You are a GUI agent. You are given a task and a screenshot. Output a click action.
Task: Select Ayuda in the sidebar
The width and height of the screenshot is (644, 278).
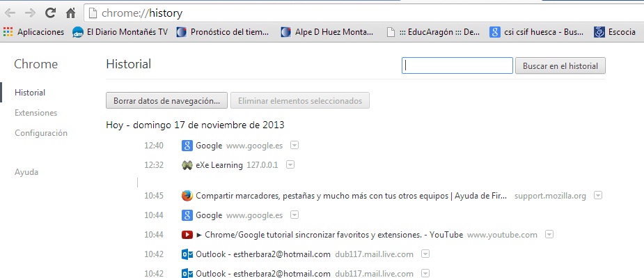tap(26, 172)
